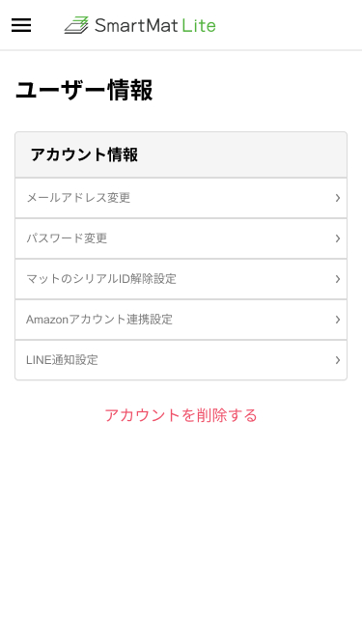Click gray header band right of アカウント情報
362x644 pixels.
[x=242, y=154]
